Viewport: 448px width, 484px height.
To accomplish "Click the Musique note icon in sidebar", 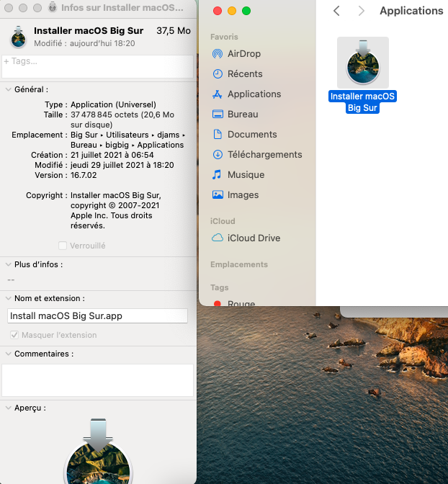I will point(217,175).
